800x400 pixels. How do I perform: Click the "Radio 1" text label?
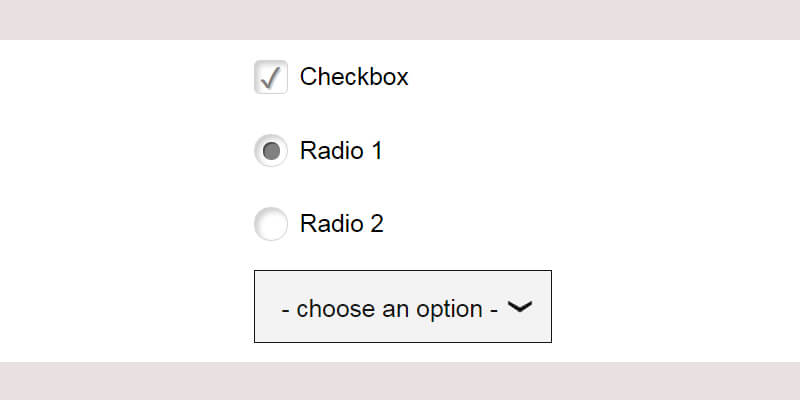pos(341,151)
